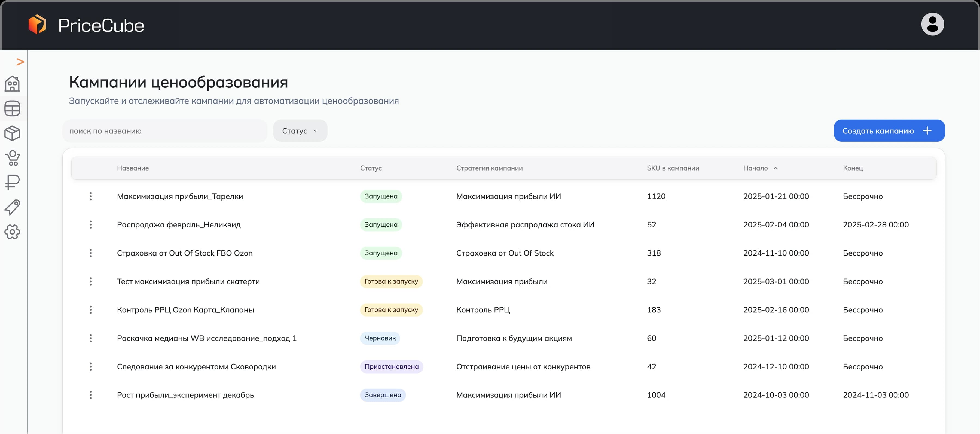Viewport: 980px width, 434px height.
Task: Expand the sidebar with the orange arrow
Action: (x=20, y=62)
